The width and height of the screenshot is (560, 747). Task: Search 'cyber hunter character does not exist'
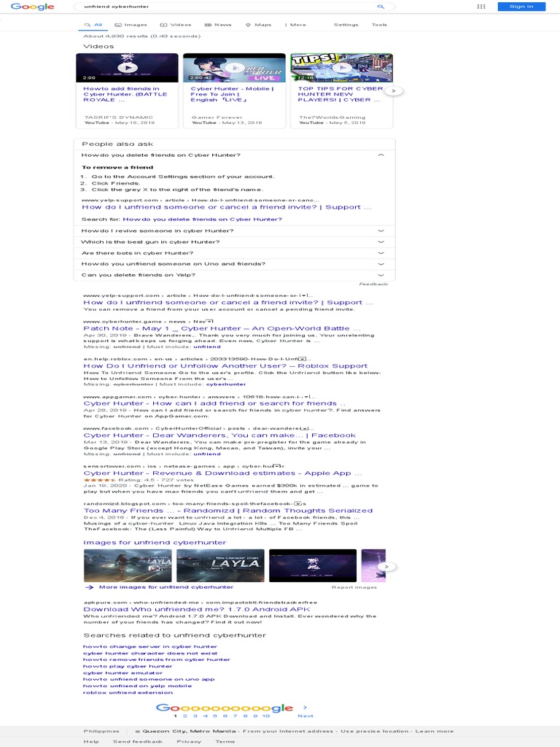point(150,654)
